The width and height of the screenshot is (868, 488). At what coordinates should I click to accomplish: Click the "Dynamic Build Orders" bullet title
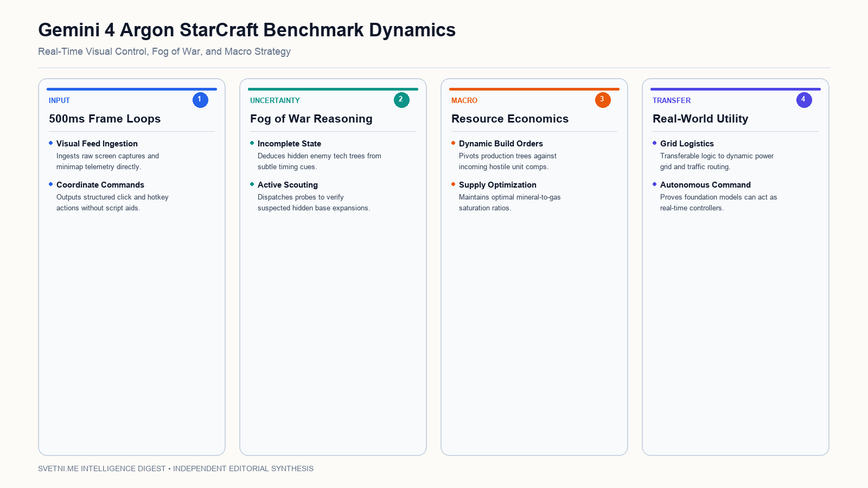[x=501, y=144]
